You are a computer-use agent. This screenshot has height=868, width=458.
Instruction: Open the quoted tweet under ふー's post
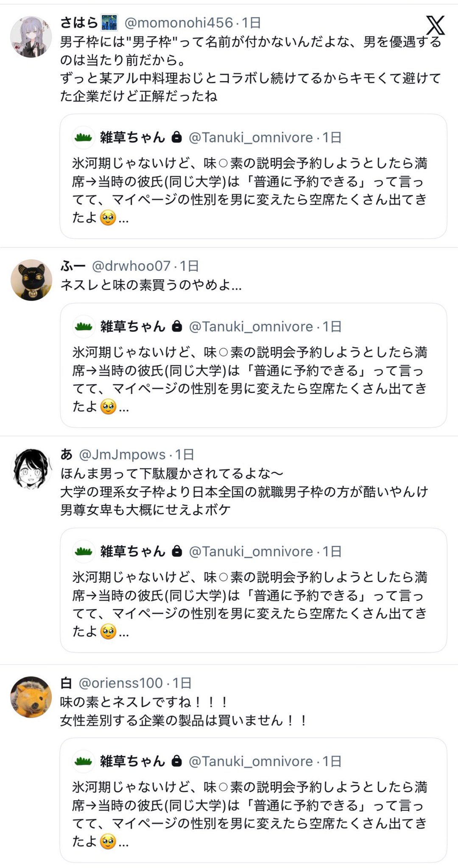[x=253, y=373]
